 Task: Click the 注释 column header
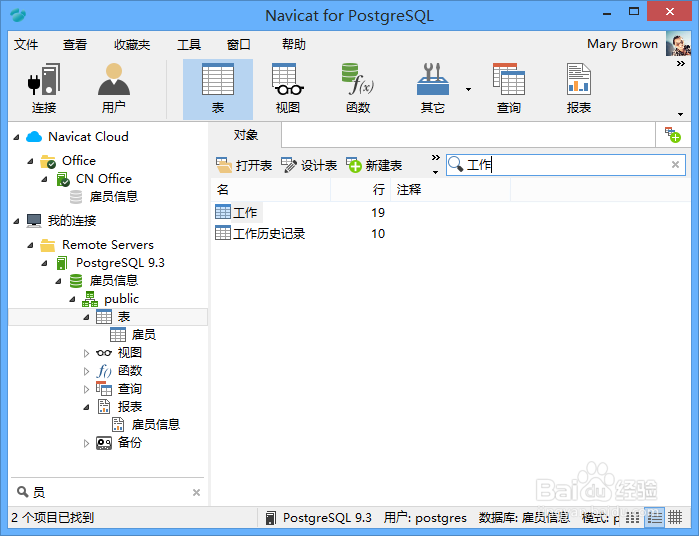coord(451,190)
